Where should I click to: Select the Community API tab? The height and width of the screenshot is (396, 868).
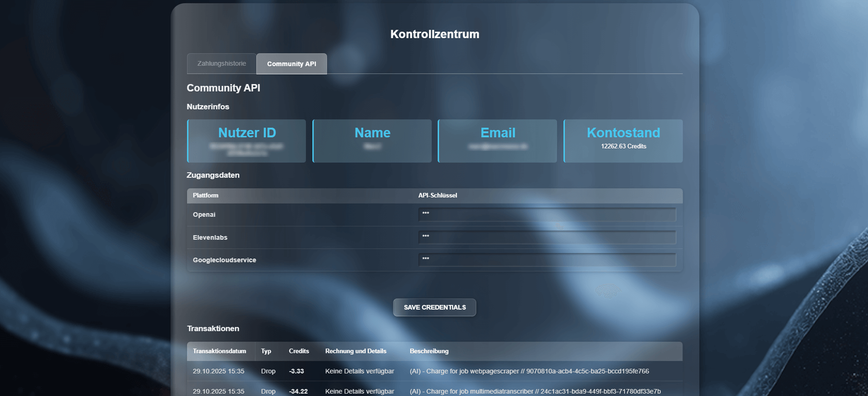tap(291, 64)
